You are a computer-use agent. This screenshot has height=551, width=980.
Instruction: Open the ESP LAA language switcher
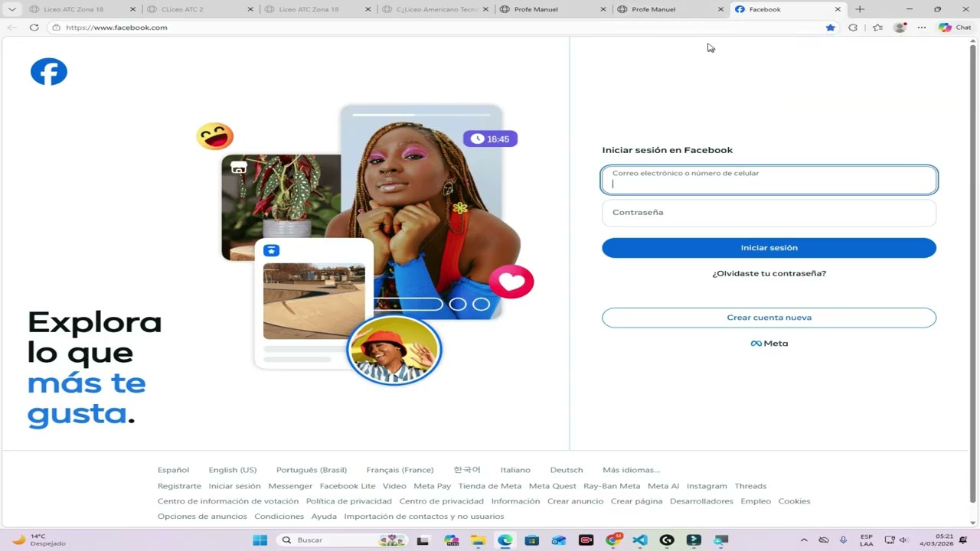point(867,540)
